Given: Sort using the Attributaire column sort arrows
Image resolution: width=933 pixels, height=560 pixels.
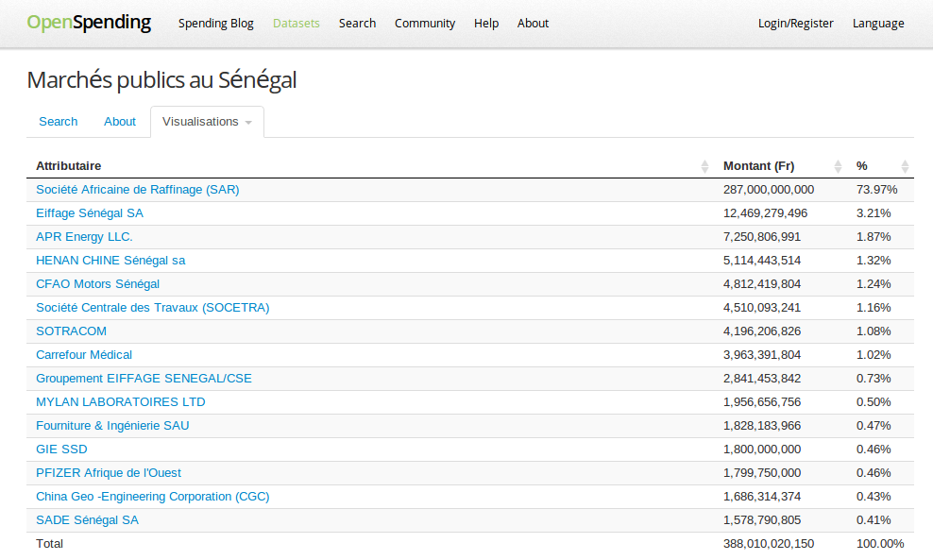Looking at the screenshot, I should click(704, 165).
